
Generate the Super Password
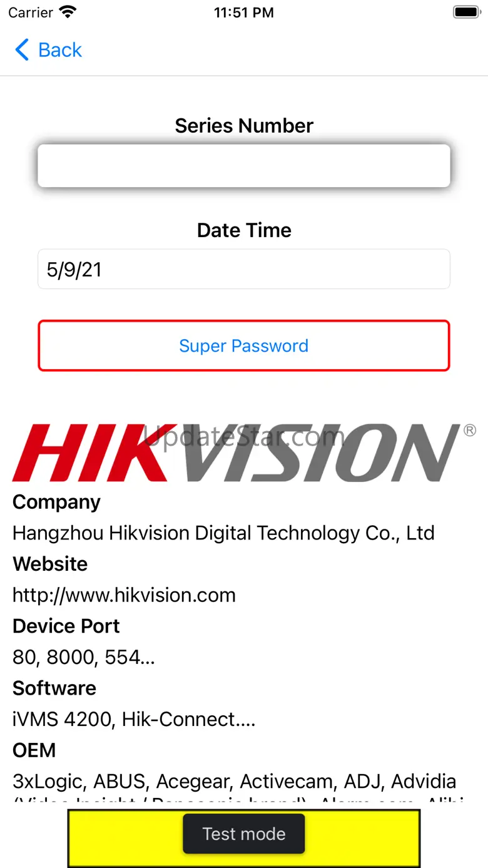point(244,346)
